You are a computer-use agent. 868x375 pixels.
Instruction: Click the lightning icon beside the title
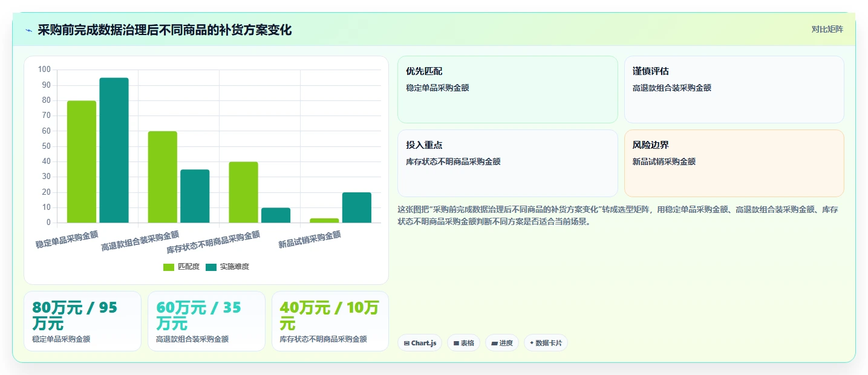(x=28, y=30)
